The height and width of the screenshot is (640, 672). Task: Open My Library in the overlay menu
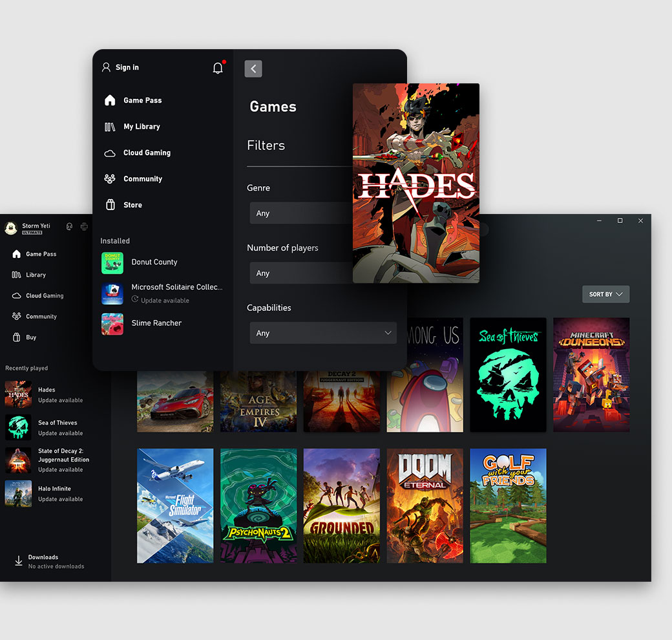[x=132, y=127]
